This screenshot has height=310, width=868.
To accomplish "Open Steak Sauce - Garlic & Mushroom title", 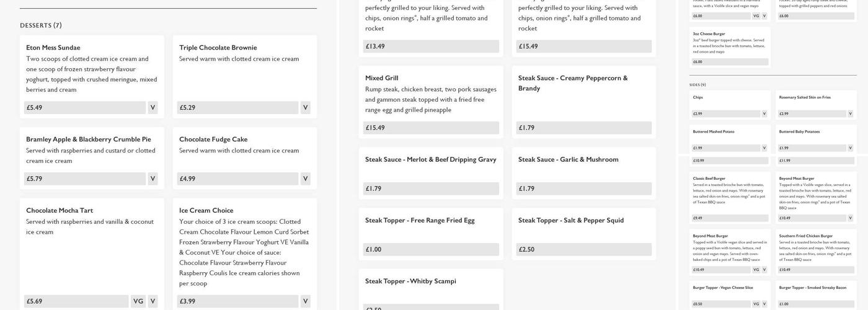I will (568, 159).
